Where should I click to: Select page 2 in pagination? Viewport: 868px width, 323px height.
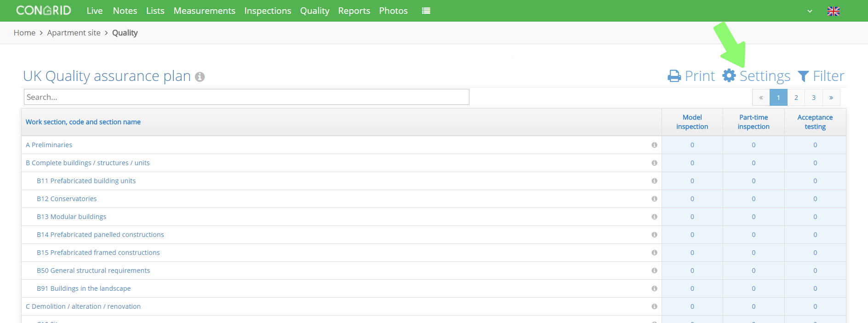tap(796, 98)
